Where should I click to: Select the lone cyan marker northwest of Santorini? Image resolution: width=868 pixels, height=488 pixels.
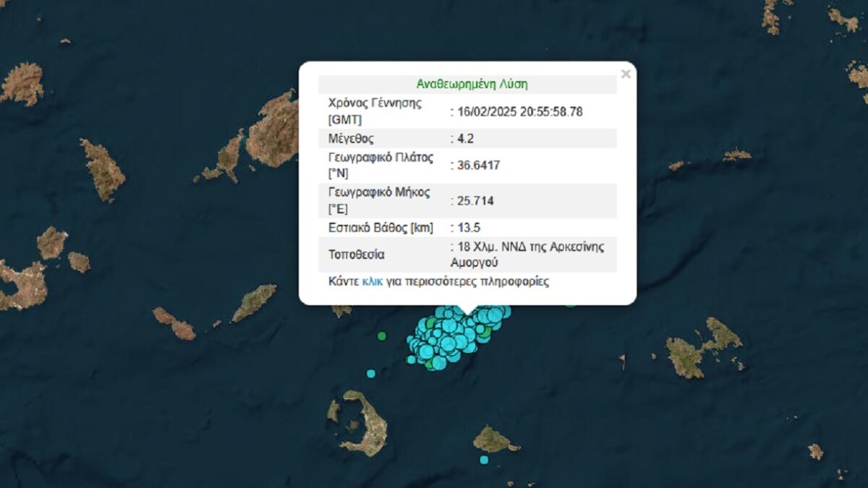click(371, 374)
